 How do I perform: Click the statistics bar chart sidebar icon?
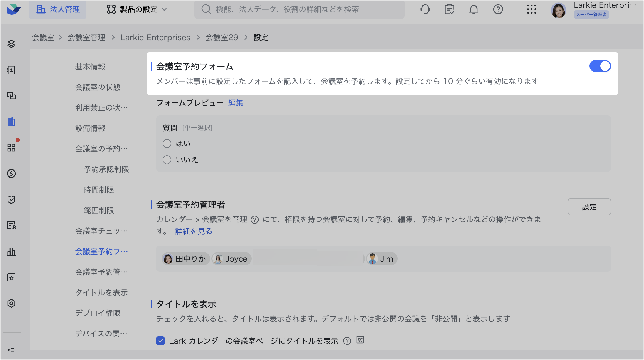pyautogui.click(x=11, y=252)
